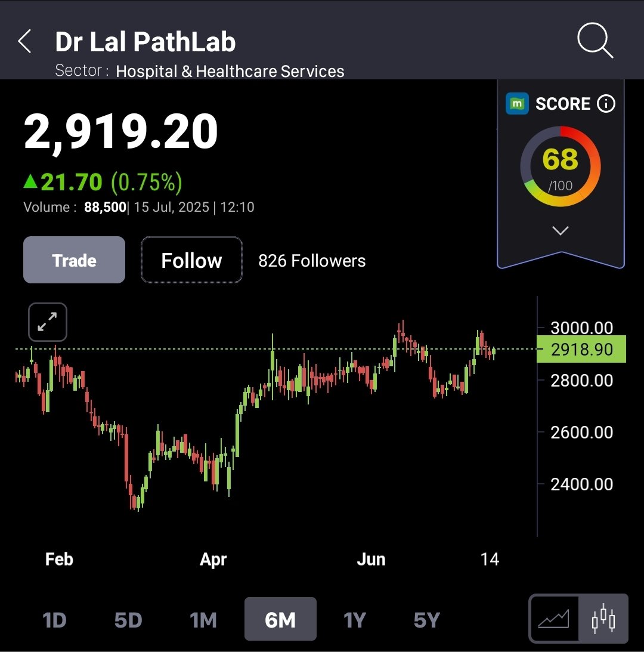This screenshot has width=644, height=652.
Task: Go back using the left arrow
Action: 24,41
